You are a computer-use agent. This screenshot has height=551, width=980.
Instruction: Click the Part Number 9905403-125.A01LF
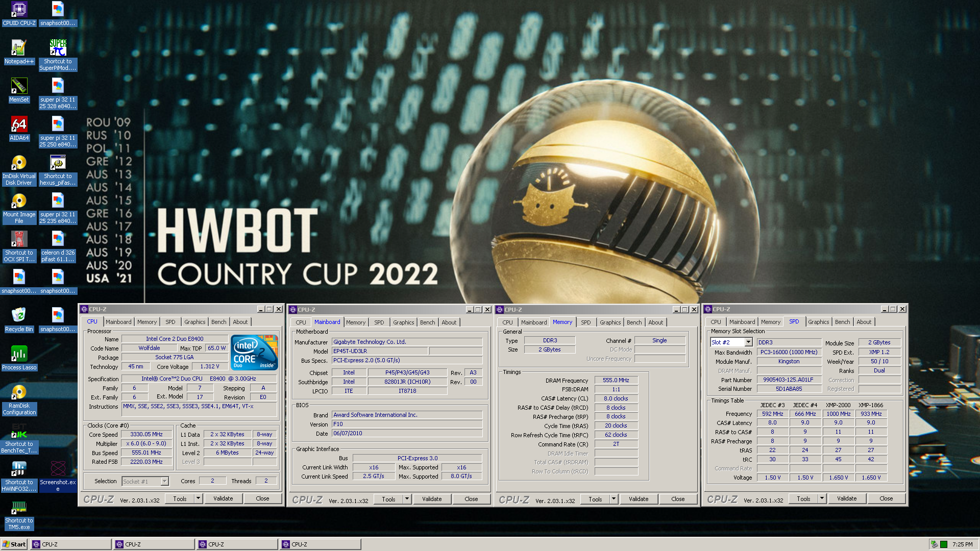click(x=789, y=380)
